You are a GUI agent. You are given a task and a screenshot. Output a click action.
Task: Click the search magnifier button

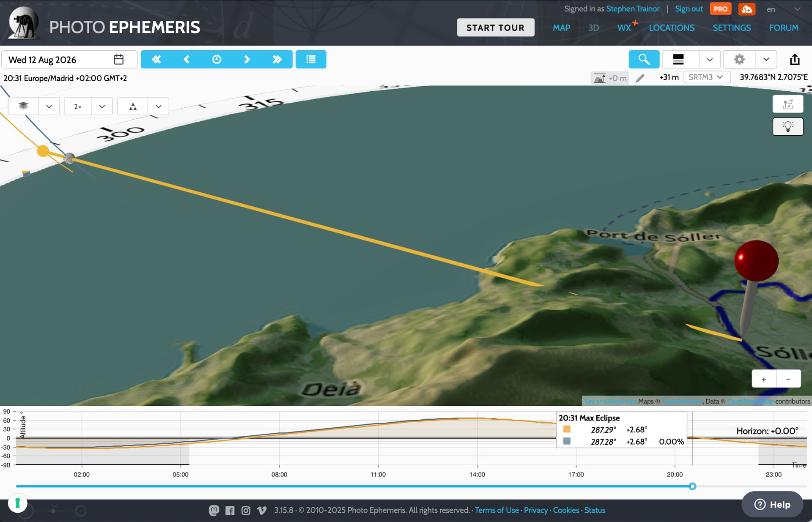(644, 59)
